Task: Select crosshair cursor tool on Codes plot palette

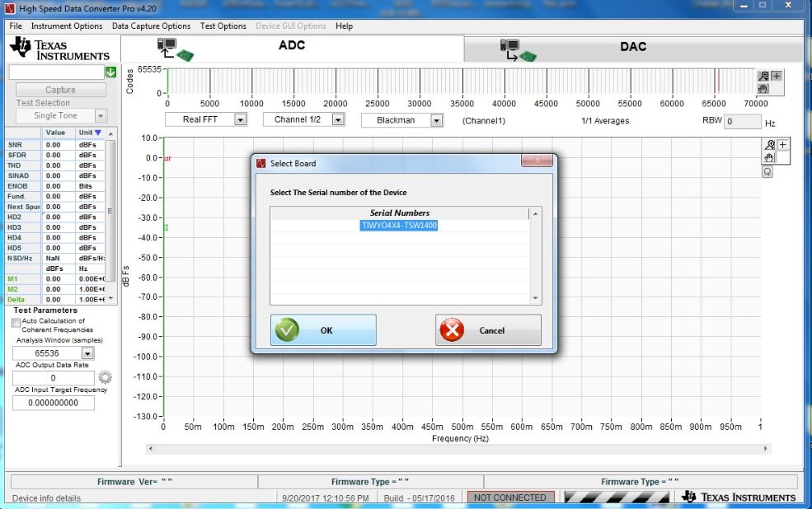Action: click(x=777, y=76)
